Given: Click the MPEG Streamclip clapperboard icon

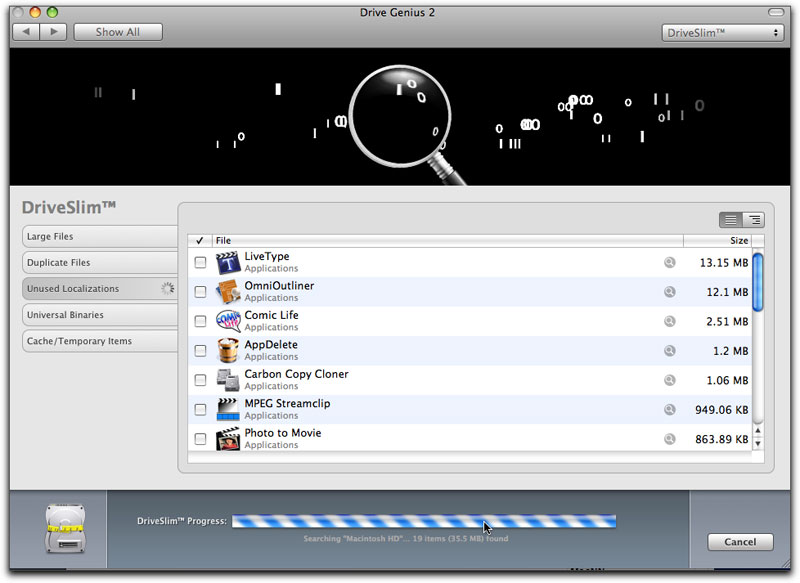Looking at the screenshot, I should [x=228, y=410].
